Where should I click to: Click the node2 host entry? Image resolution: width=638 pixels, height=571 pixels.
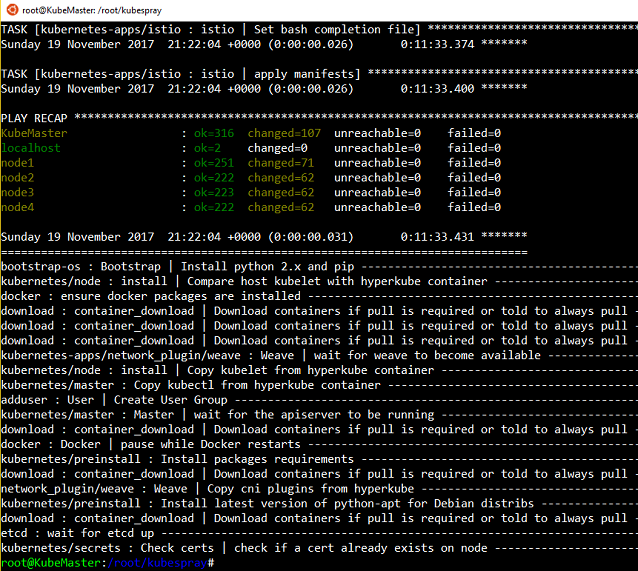click(17, 178)
